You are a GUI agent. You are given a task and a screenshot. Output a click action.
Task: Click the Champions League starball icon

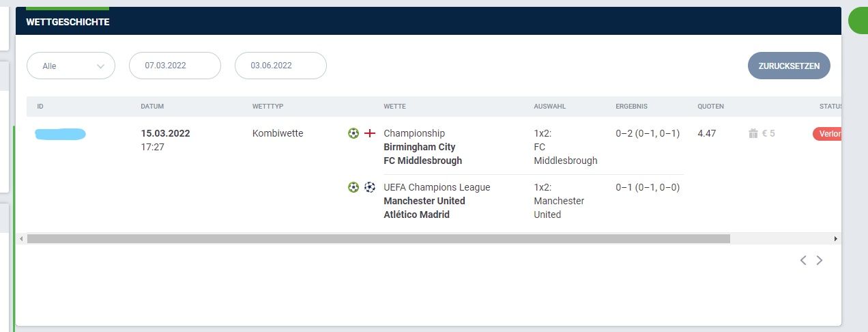tap(370, 187)
